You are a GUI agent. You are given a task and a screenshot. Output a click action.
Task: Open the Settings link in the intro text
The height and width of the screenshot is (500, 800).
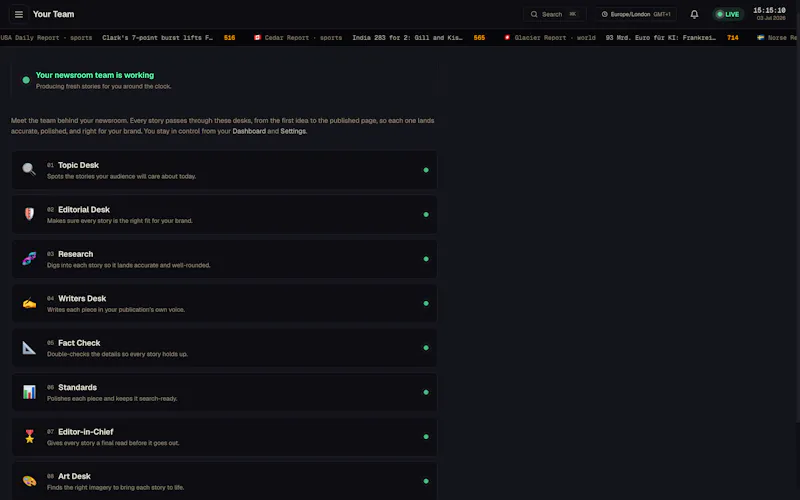click(x=293, y=131)
